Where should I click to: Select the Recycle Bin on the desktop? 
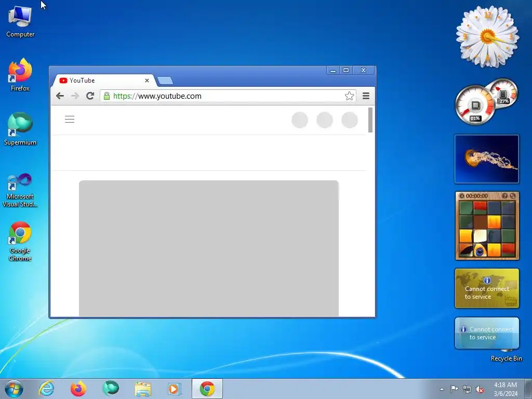click(506, 355)
